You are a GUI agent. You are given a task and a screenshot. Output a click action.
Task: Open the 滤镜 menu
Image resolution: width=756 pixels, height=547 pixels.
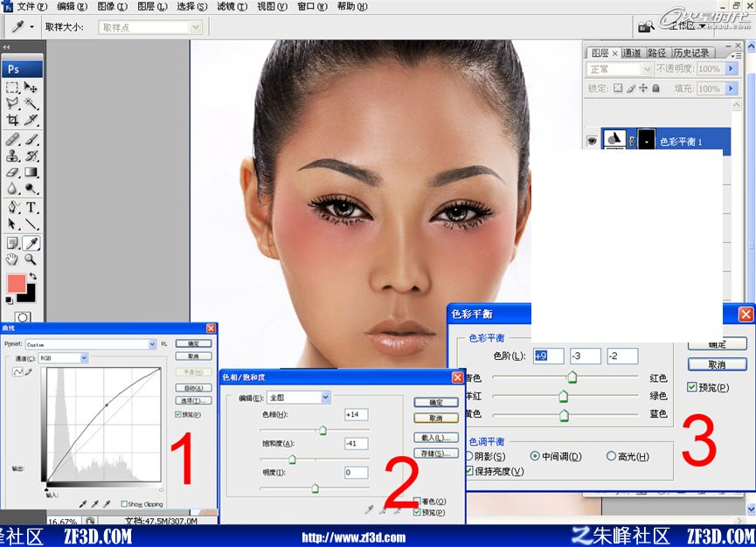coord(232,6)
